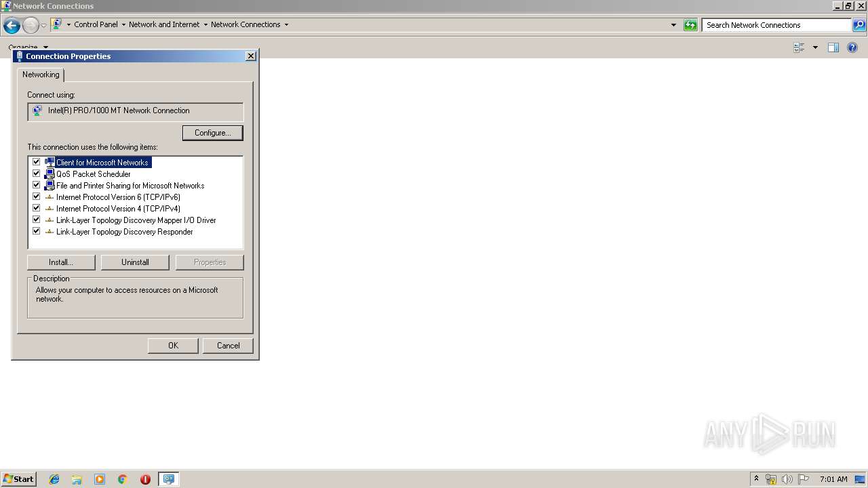
Task: Open address bar history dropdown
Action: (x=673, y=25)
